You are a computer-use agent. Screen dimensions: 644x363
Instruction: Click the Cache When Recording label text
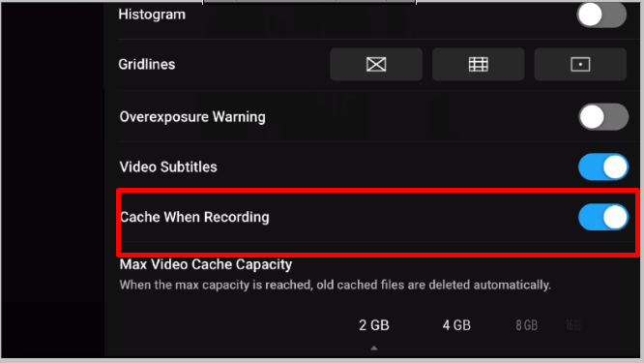[x=194, y=217]
